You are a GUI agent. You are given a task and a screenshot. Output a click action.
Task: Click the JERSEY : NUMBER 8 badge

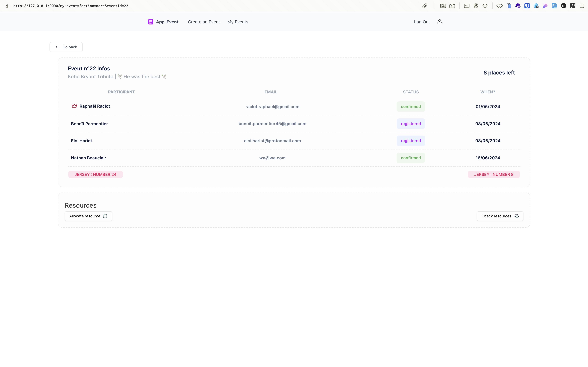(x=494, y=175)
